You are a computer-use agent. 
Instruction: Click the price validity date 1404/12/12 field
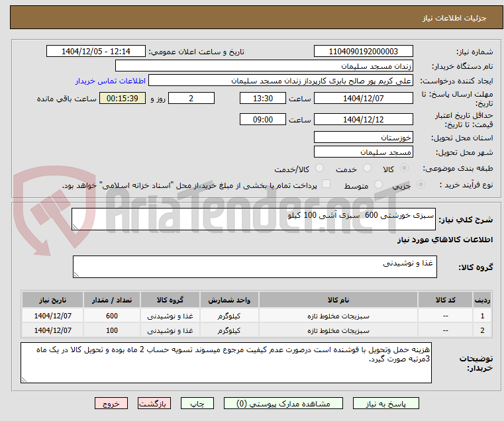click(x=363, y=120)
